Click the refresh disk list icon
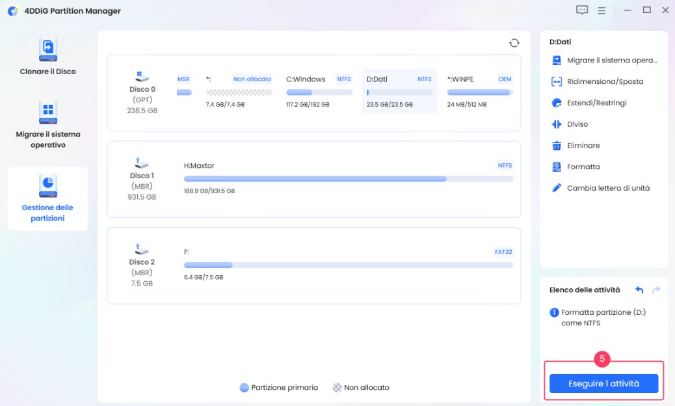The height and width of the screenshot is (406, 675). [514, 43]
